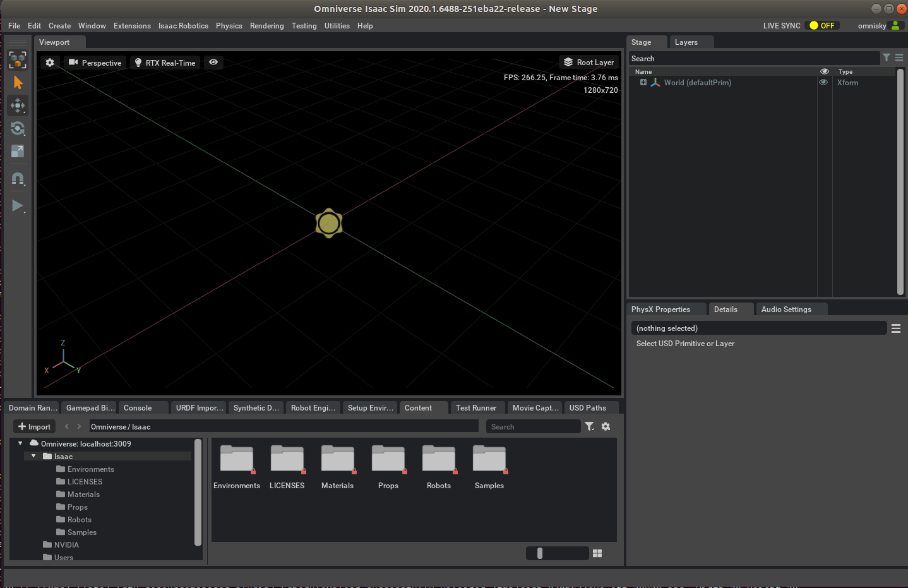This screenshot has width=908, height=588.
Task: Toggle visibility eye for World prim
Action: click(823, 83)
